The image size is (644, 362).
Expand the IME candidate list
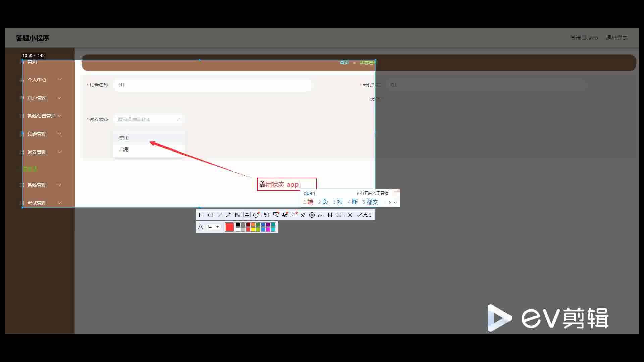pos(396,202)
